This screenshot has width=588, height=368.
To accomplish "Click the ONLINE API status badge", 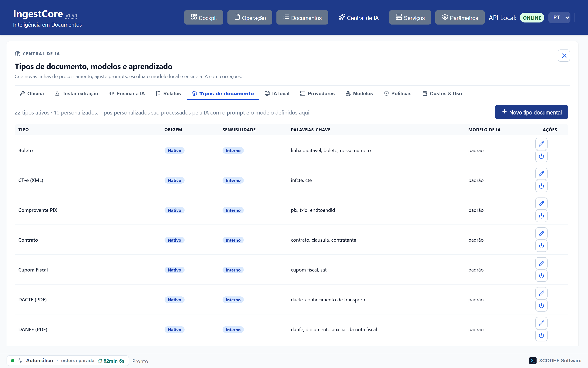I will coord(532,18).
